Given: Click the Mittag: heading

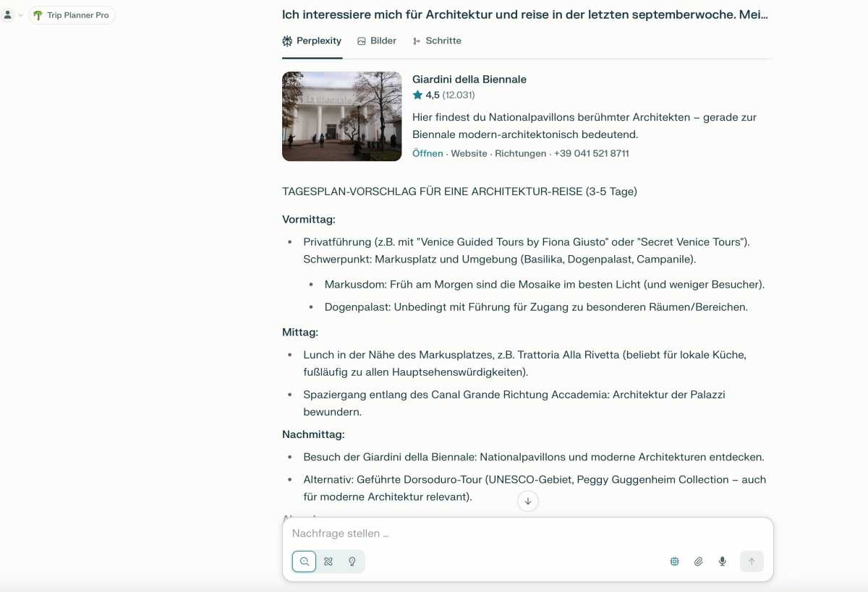Looking at the screenshot, I should pyautogui.click(x=300, y=332).
